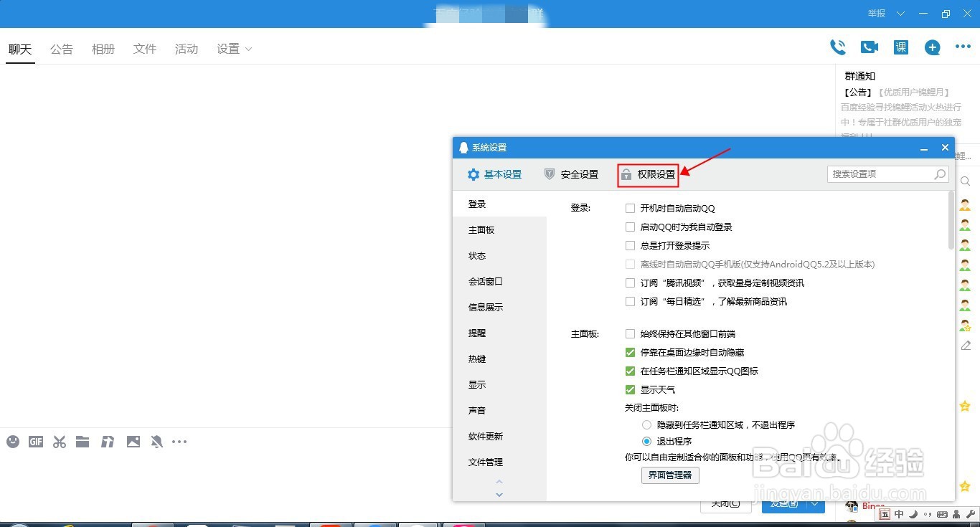Open the 界面管理器 button

670,475
